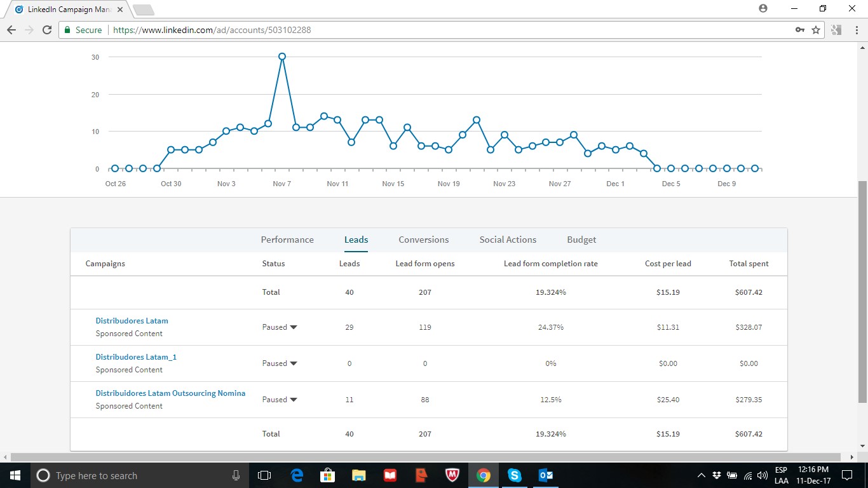Screen dimensions: 868x488
Task: Click the Cost per lead column header
Action: (x=668, y=264)
